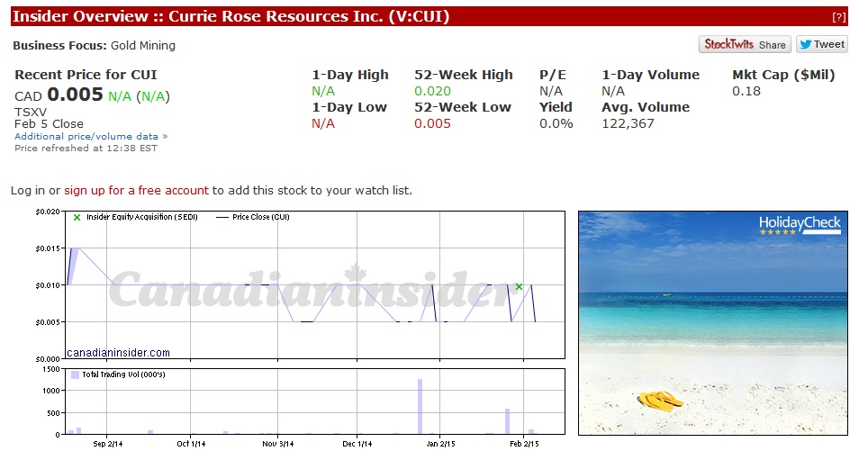Click the Feb 2/15 date axis label
This screenshot has width=868, height=451.
click(x=524, y=444)
